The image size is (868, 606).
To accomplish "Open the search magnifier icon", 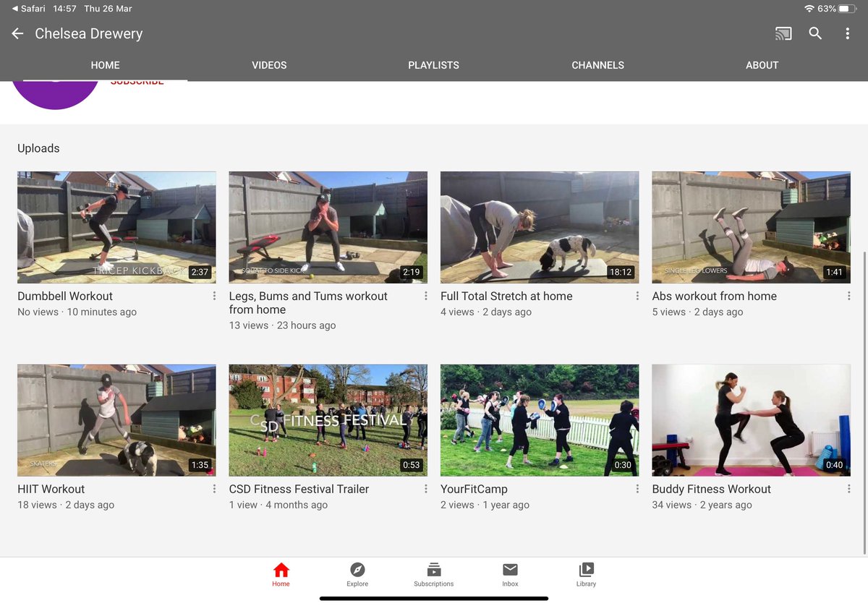I will tap(815, 33).
